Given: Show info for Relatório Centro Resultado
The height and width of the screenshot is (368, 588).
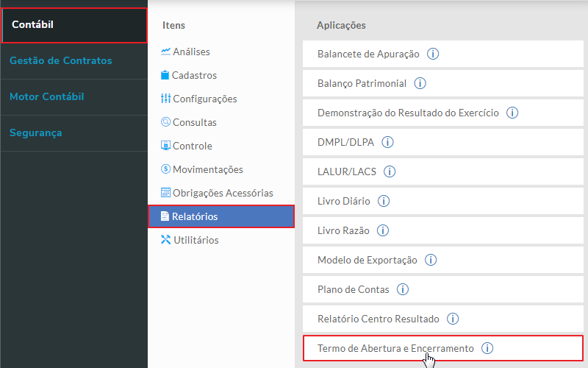Looking at the screenshot, I should click(x=453, y=319).
